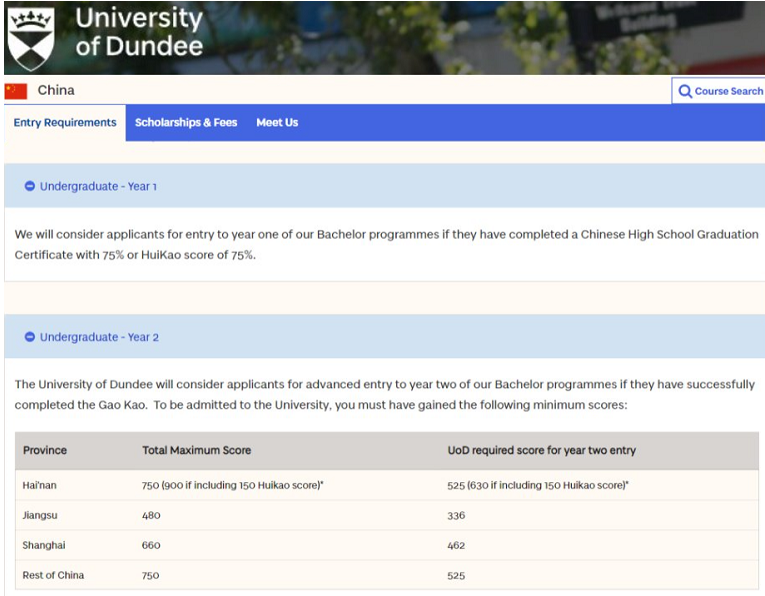Click the Course Search button text

click(x=728, y=91)
